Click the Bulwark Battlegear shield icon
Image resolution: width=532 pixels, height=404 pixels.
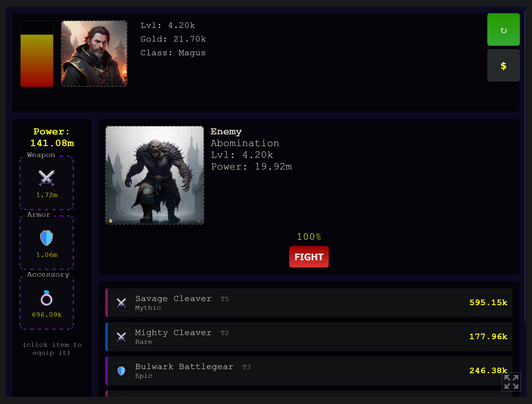point(121,371)
